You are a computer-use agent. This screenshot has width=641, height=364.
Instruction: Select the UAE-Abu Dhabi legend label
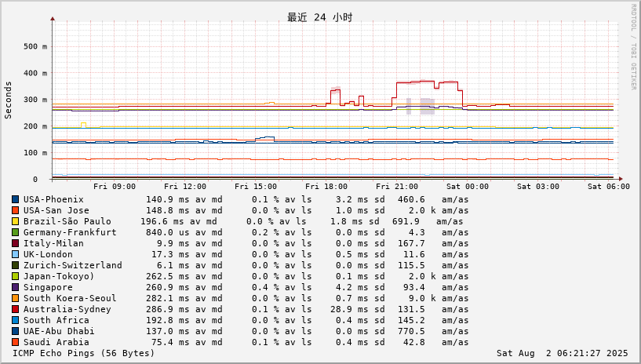point(59,331)
